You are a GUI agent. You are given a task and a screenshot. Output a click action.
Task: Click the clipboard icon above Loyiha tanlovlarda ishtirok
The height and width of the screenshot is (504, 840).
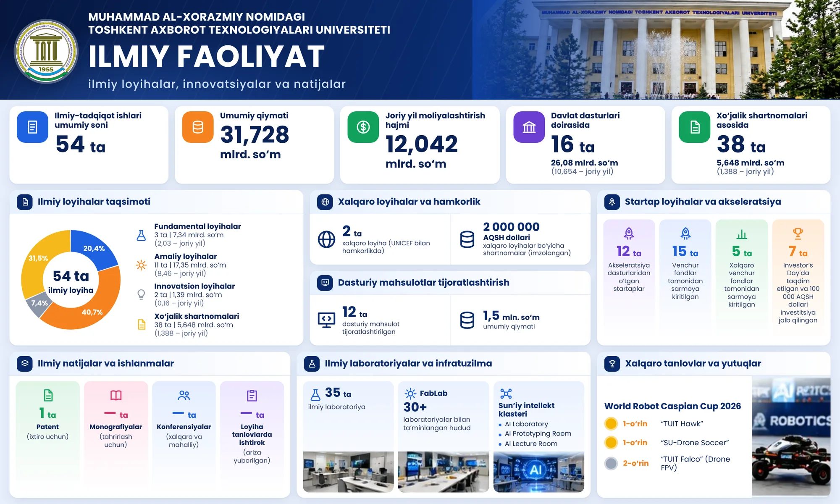tap(252, 395)
